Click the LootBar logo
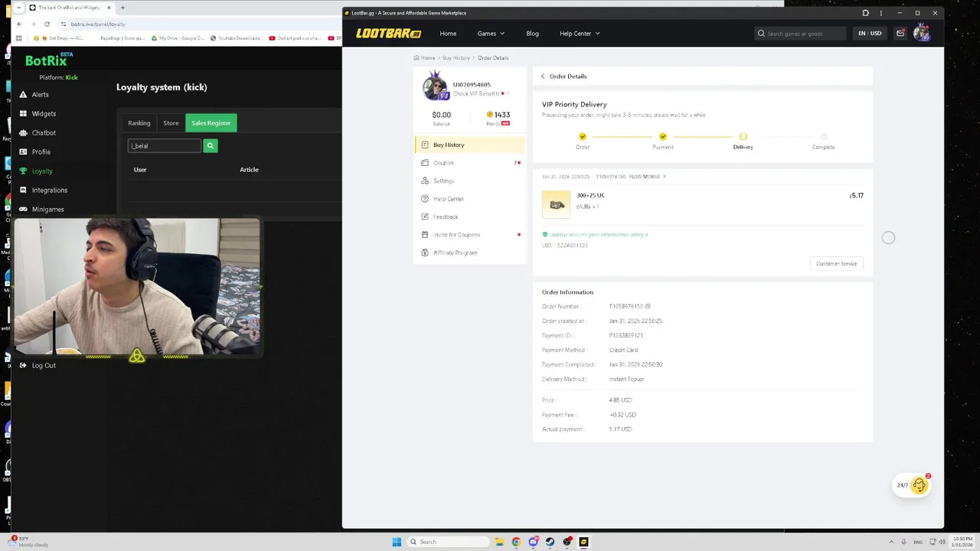The width and height of the screenshot is (980, 551). (x=389, y=33)
